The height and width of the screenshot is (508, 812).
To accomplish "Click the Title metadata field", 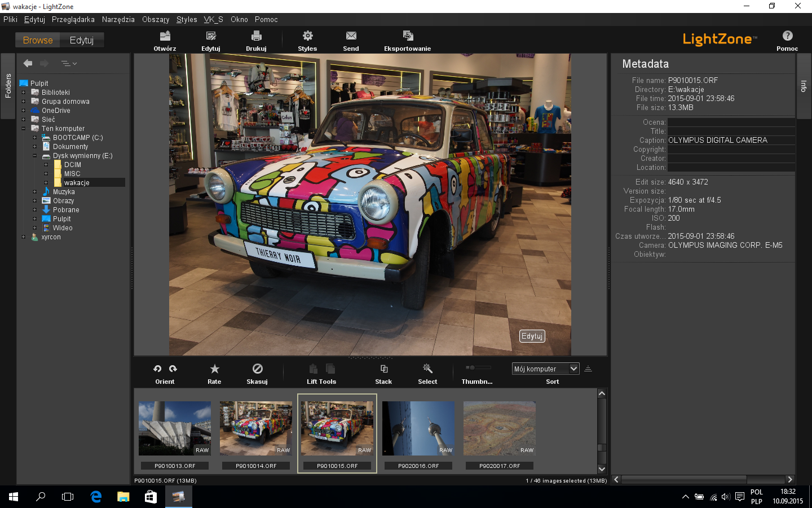I will 731,131.
